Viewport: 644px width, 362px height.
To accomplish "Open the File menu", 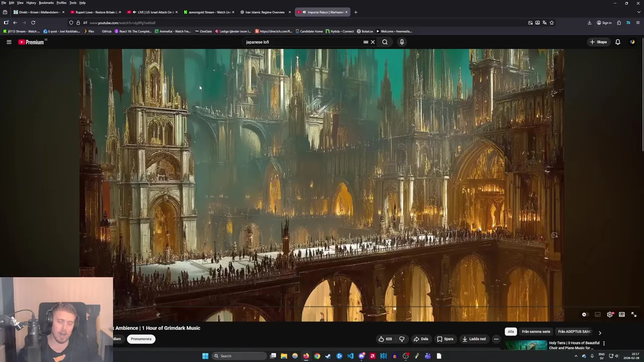I will pos(4,3).
